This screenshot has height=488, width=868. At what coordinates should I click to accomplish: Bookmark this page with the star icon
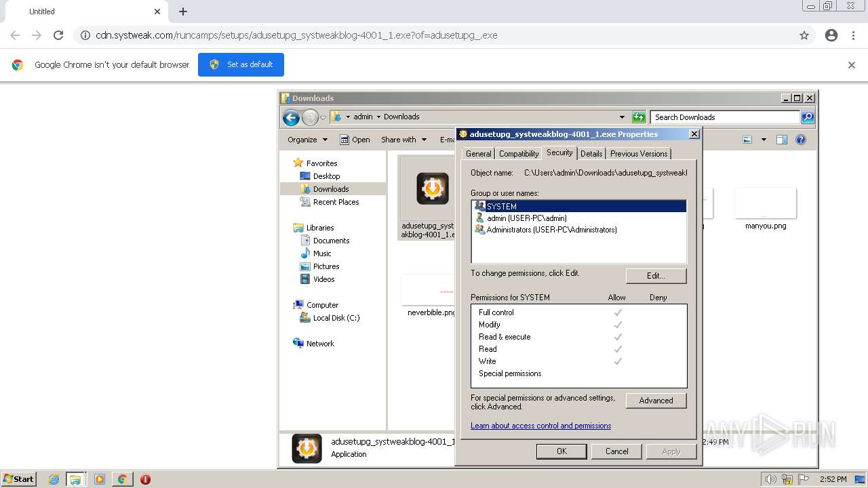coord(804,35)
